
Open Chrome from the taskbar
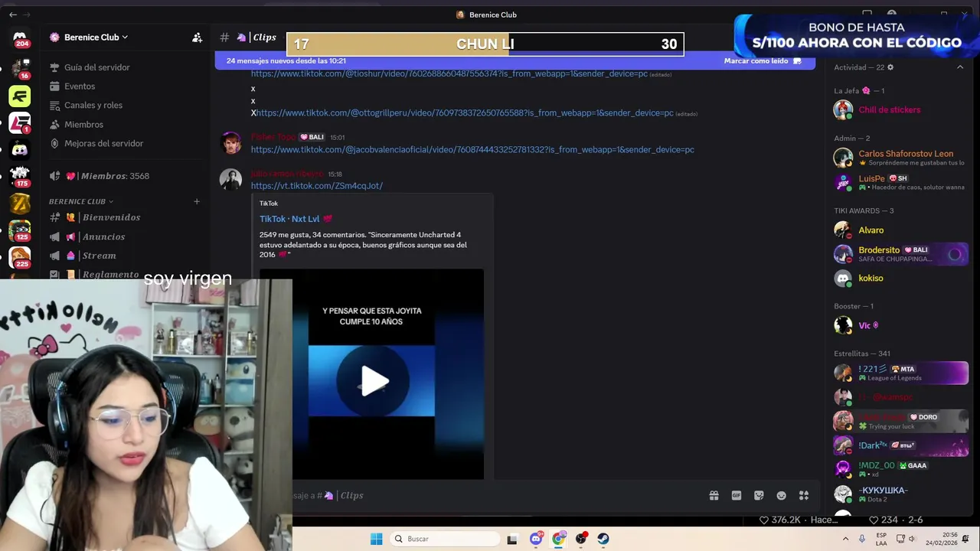559,539
